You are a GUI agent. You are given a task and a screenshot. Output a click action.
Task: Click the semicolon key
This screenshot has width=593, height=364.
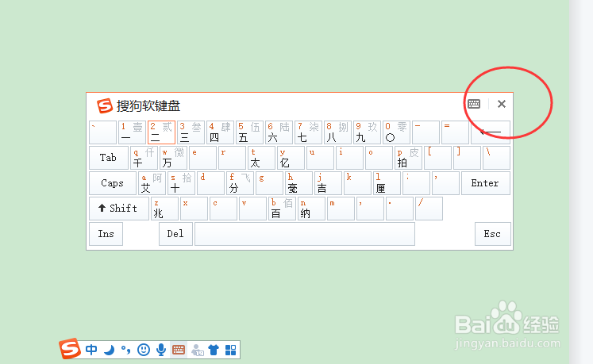pos(417,183)
